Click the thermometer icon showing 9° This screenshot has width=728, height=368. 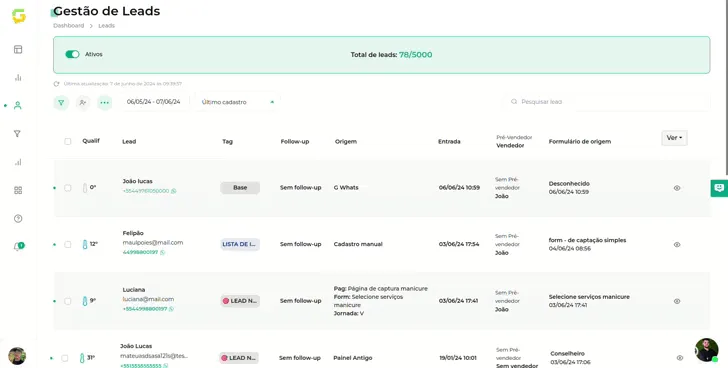(x=85, y=301)
